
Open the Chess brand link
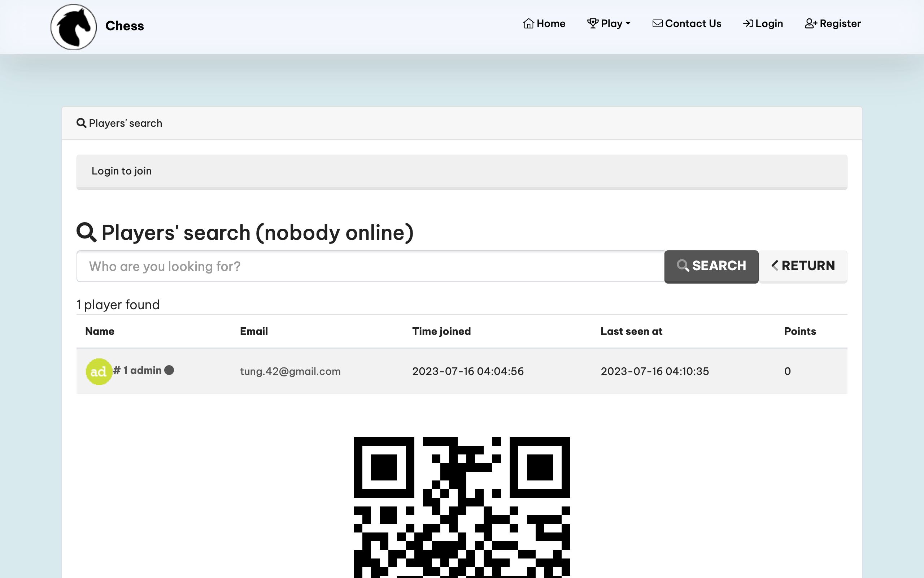point(125,26)
